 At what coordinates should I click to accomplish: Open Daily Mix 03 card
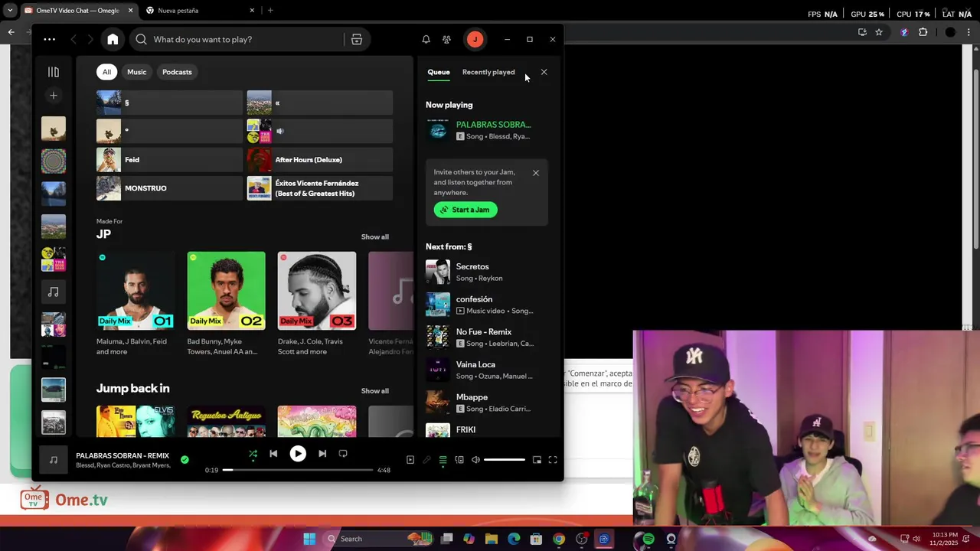316,303
